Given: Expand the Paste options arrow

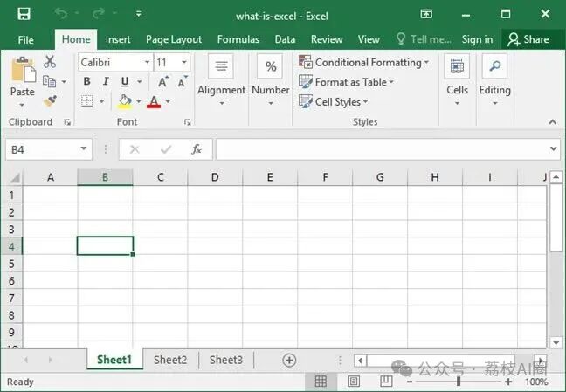Looking at the screenshot, I should [x=22, y=105].
